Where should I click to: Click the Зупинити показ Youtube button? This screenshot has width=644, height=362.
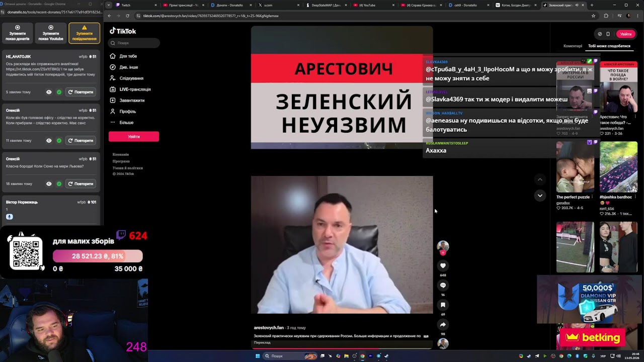(51, 33)
